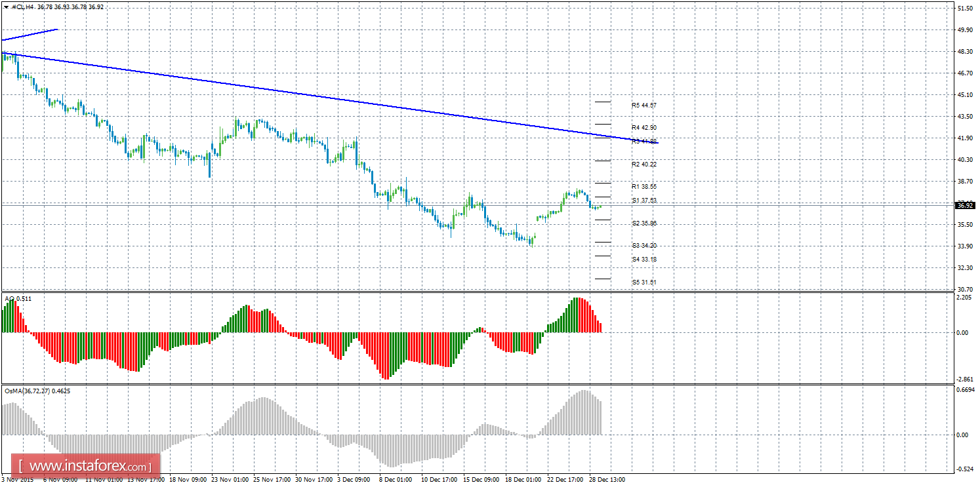980x487 pixels.
Task: Click the 18 Nov 09:00 time label
Action: click(187, 480)
